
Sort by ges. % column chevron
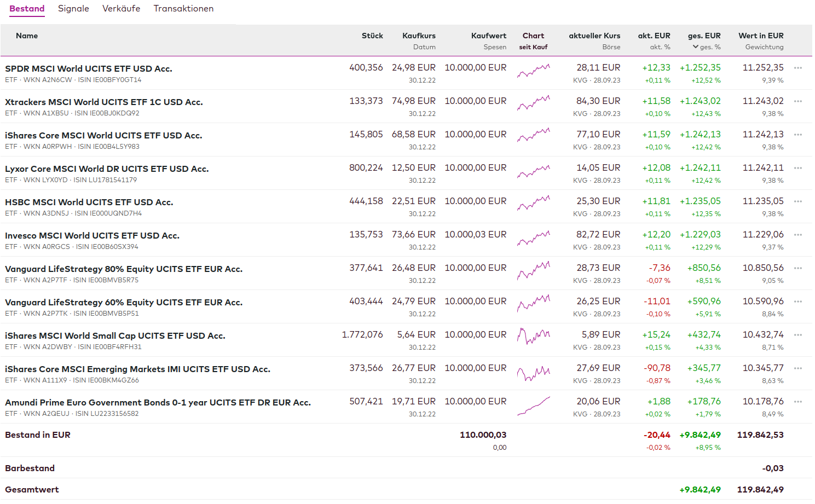point(696,47)
